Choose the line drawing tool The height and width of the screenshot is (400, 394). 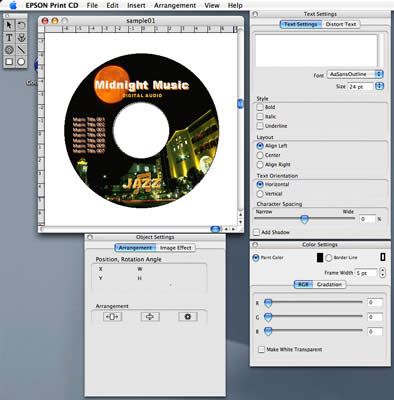pos(21,50)
